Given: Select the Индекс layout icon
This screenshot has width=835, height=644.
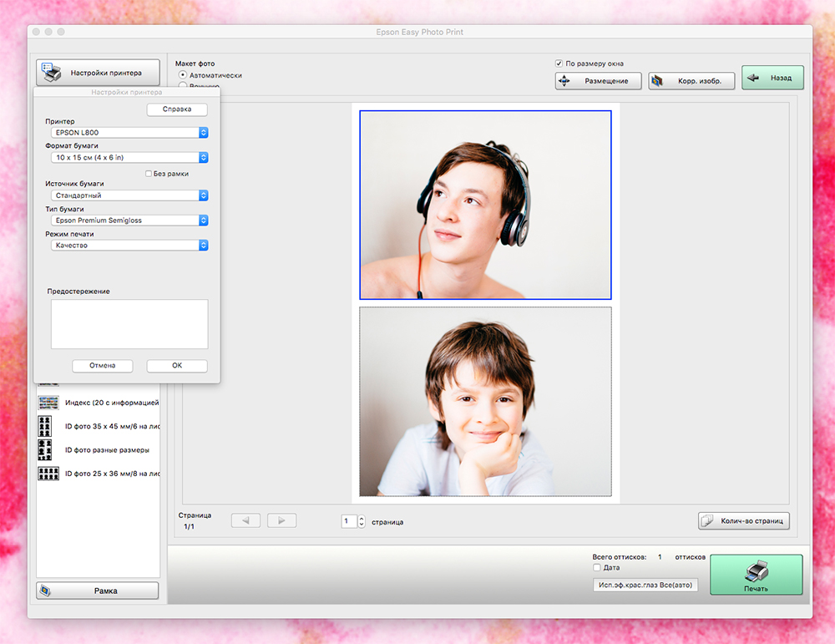Looking at the screenshot, I should pyautogui.click(x=49, y=403).
